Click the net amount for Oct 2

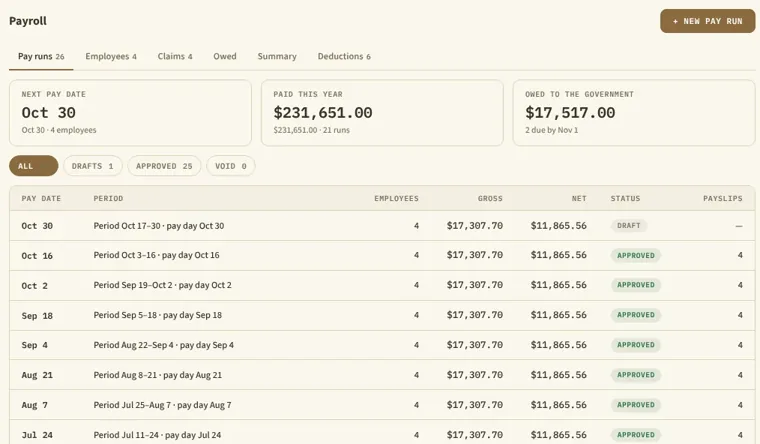558,285
